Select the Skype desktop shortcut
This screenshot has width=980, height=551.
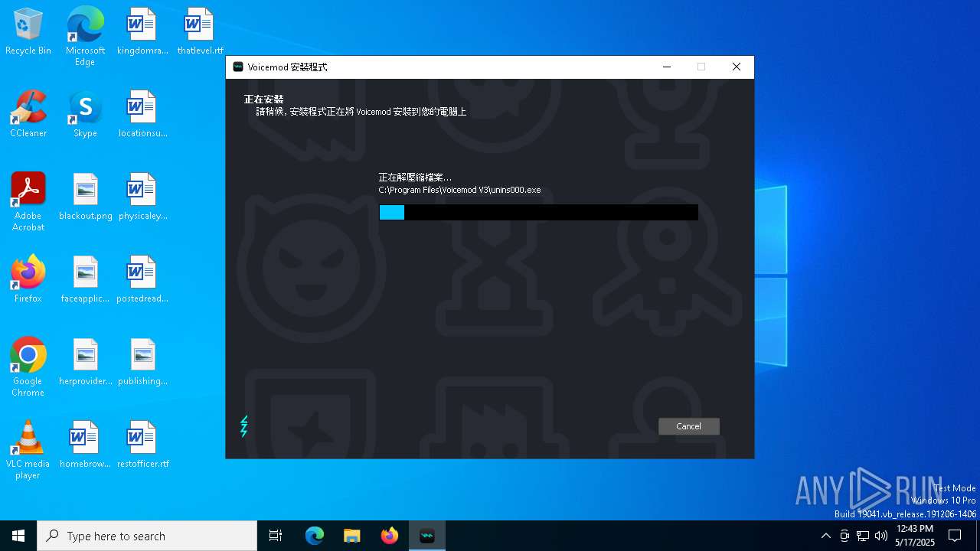click(x=85, y=115)
